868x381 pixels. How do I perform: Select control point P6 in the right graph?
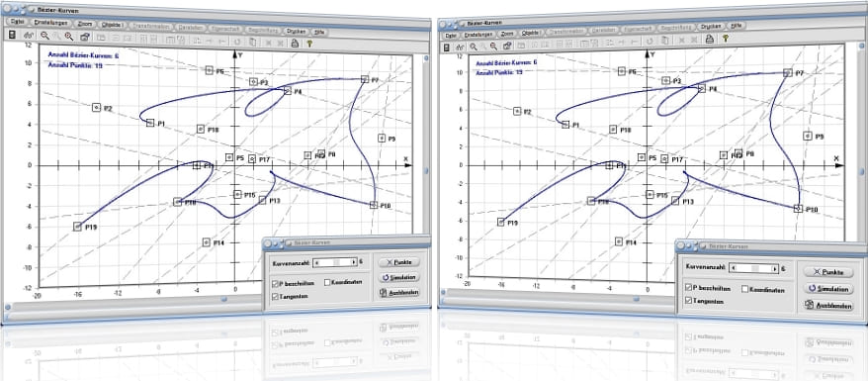click(622, 71)
